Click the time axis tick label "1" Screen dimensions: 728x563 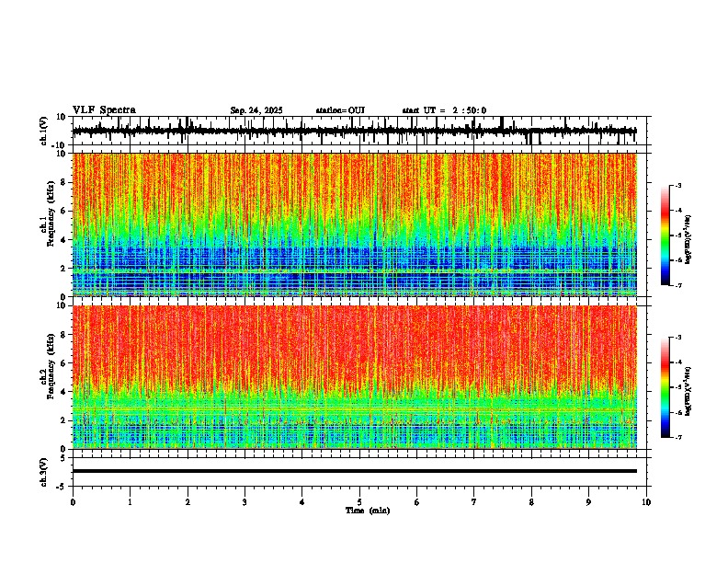coord(130,502)
